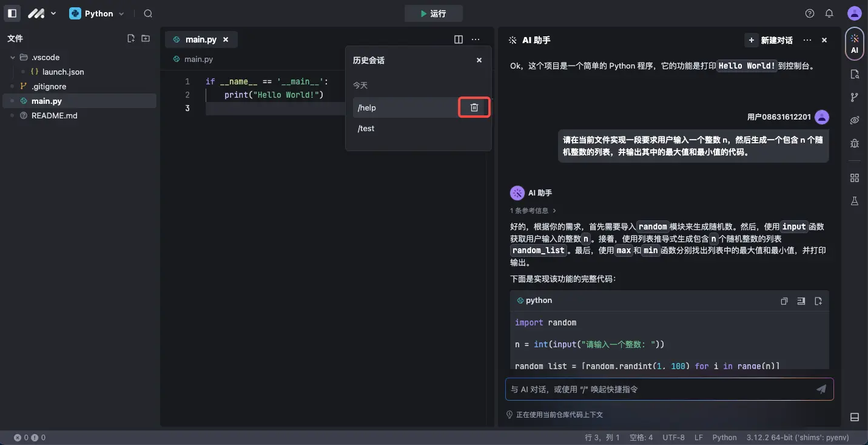This screenshot has width=868, height=445.
Task: Click the 今天 history group label
Action: click(x=360, y=86)
